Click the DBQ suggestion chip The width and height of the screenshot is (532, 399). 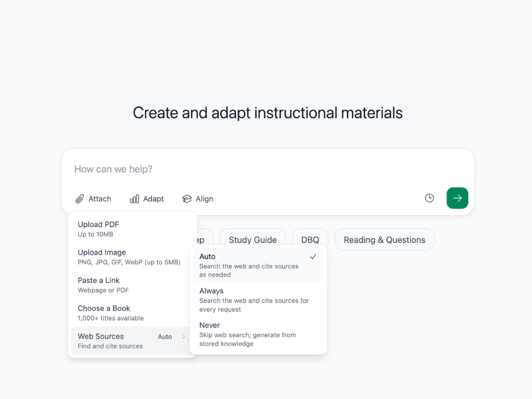310,240
